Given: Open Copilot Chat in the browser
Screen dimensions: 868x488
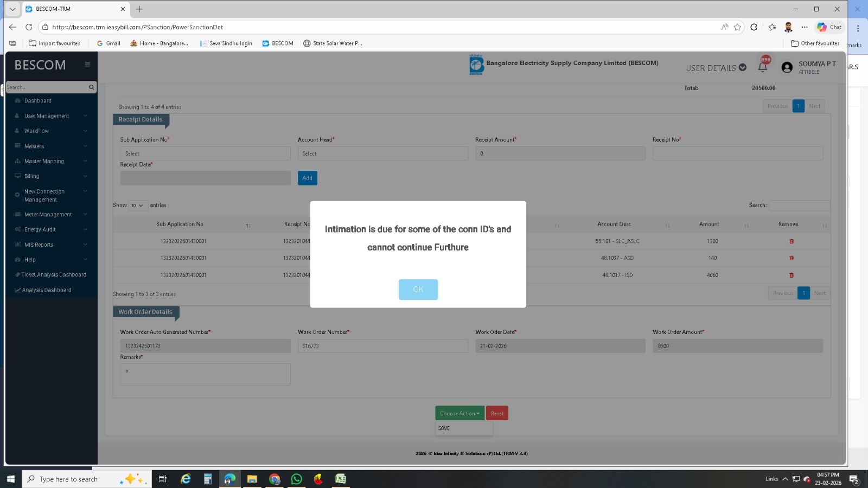Looking at the screenshot, I should tap(829, 27).
